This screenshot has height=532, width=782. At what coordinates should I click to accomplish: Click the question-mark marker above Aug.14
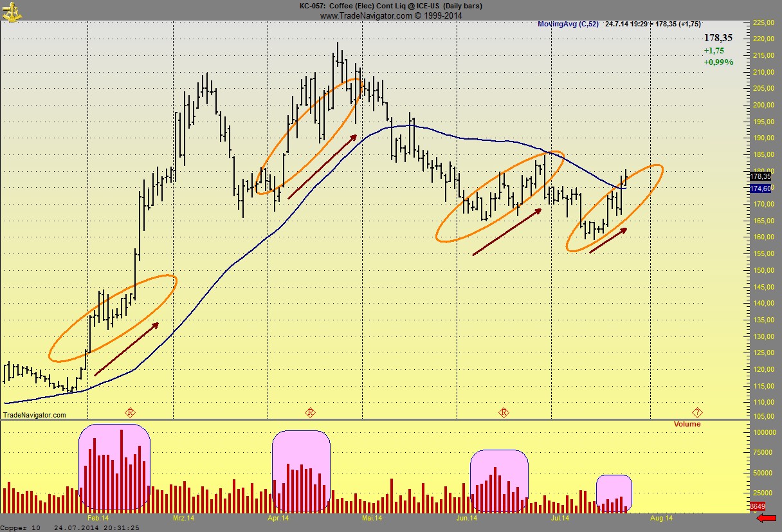698,412
